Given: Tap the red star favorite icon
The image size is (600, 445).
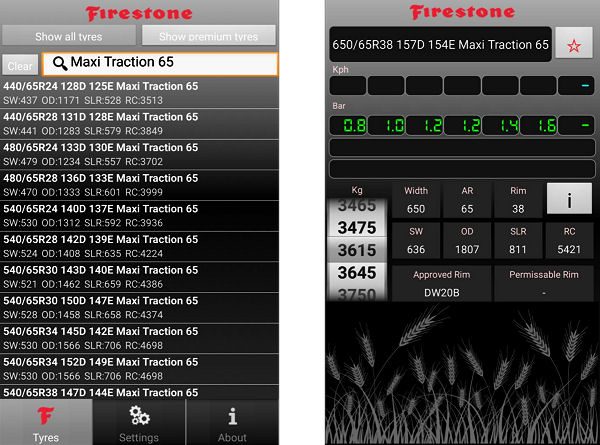Looking at the screenshot, I should tap(574, 46).
